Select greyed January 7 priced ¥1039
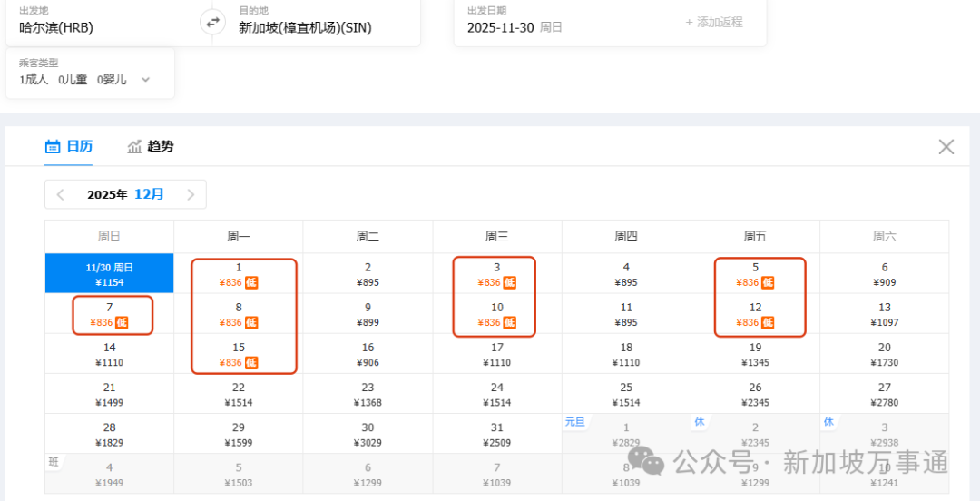Screen dimensions: 980x501 pos(497,474)
